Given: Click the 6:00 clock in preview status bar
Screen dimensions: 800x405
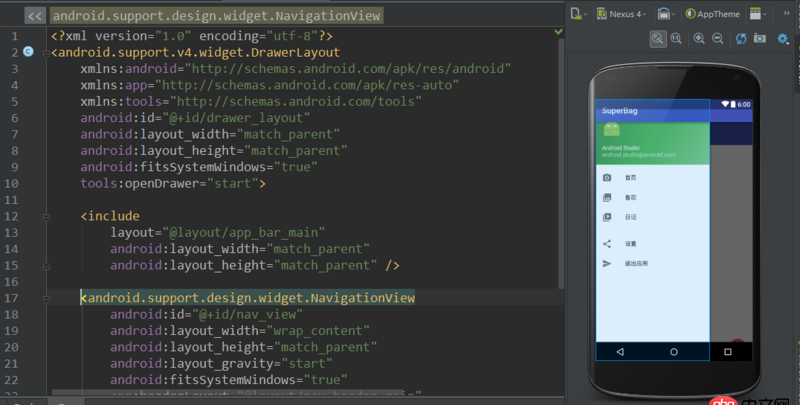Looking at the screenshot, I should click(744, 104).
